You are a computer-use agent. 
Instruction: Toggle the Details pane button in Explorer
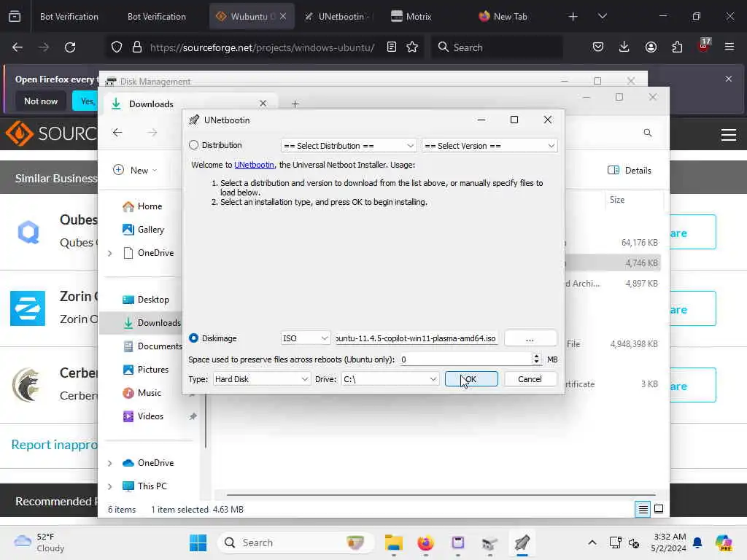(x=630, y=170)
